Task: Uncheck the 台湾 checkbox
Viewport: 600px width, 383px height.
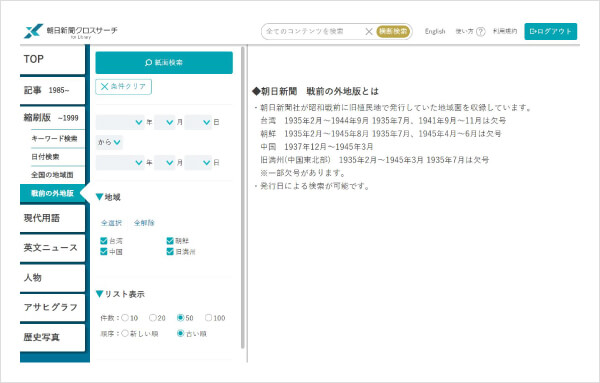Action: click(x=103, y=241)
